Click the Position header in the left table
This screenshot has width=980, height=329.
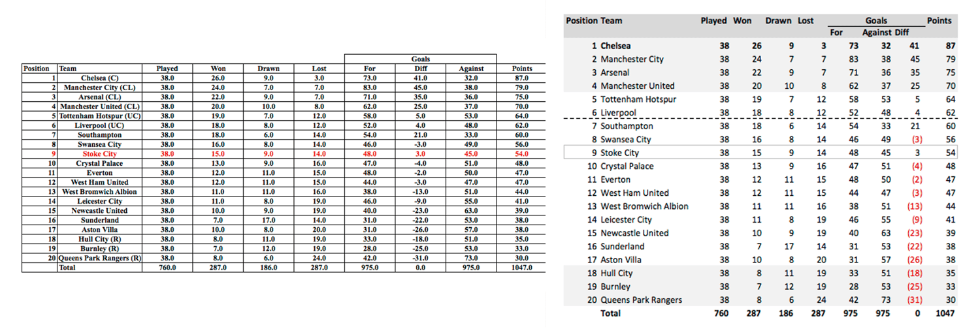tap(36, 68)
